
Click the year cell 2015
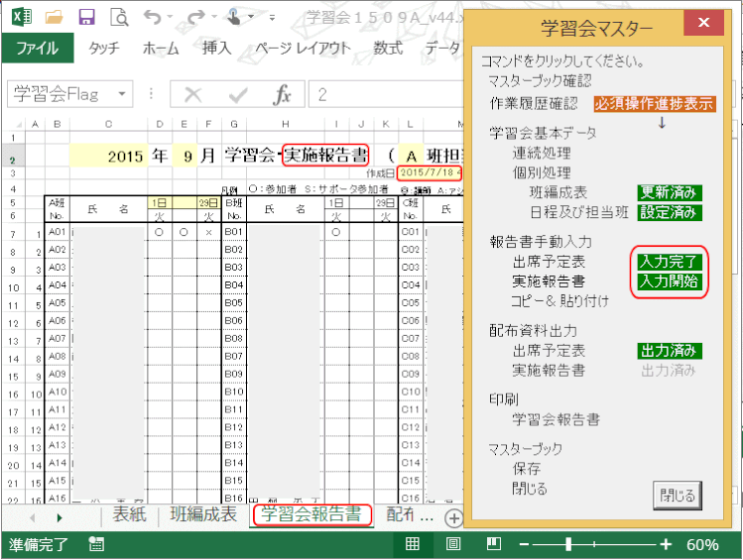[x=108, y=156]
